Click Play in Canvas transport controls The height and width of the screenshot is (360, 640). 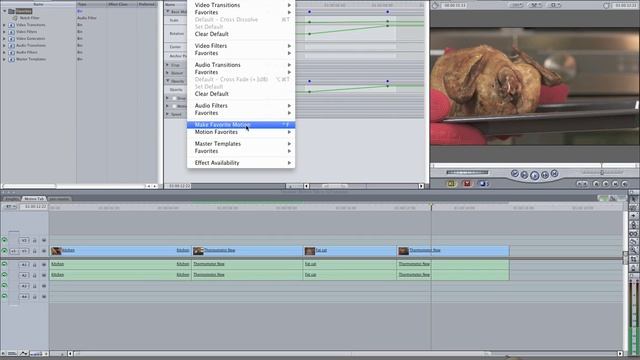(x=534, y=176)
